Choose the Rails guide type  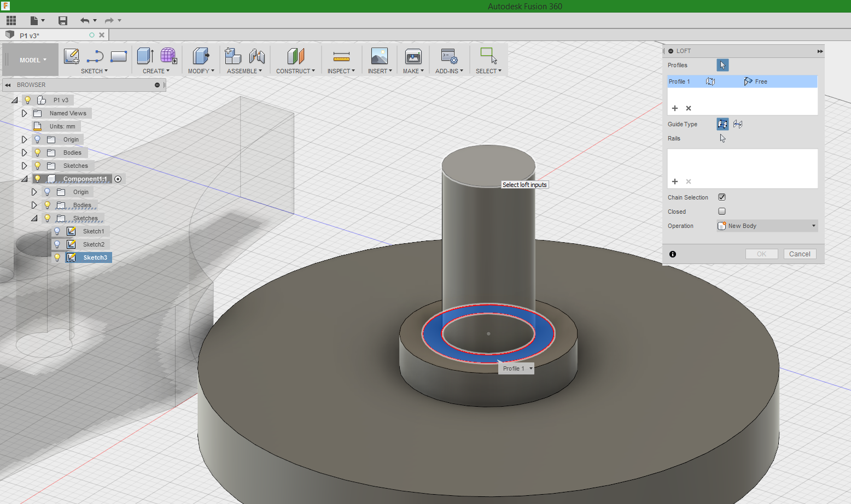722,124
